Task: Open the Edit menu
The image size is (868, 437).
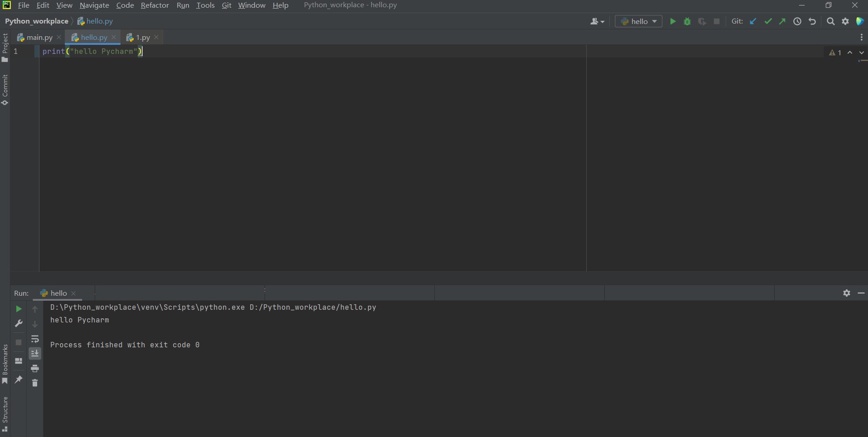Action: (x=43, y=5)
